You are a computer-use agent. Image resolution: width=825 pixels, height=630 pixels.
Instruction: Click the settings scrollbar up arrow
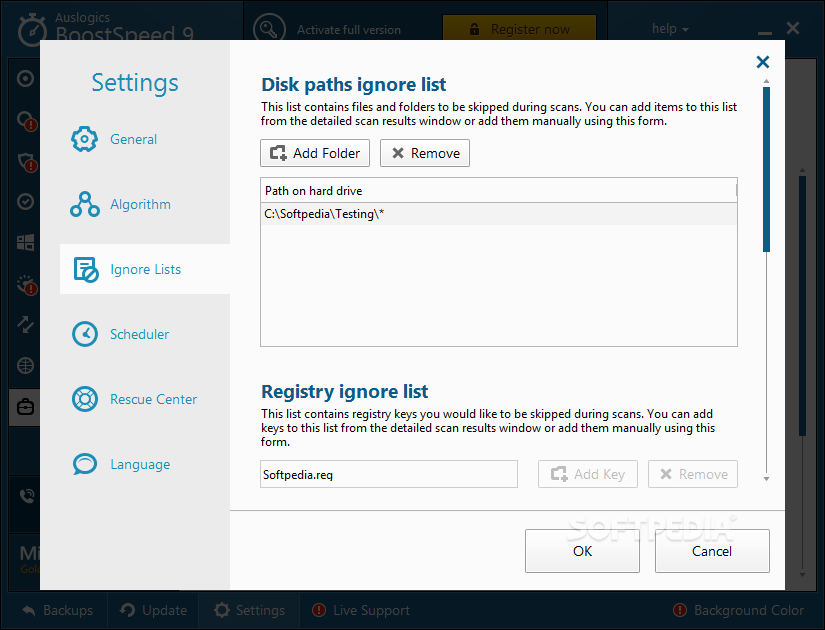coord(766,82)
